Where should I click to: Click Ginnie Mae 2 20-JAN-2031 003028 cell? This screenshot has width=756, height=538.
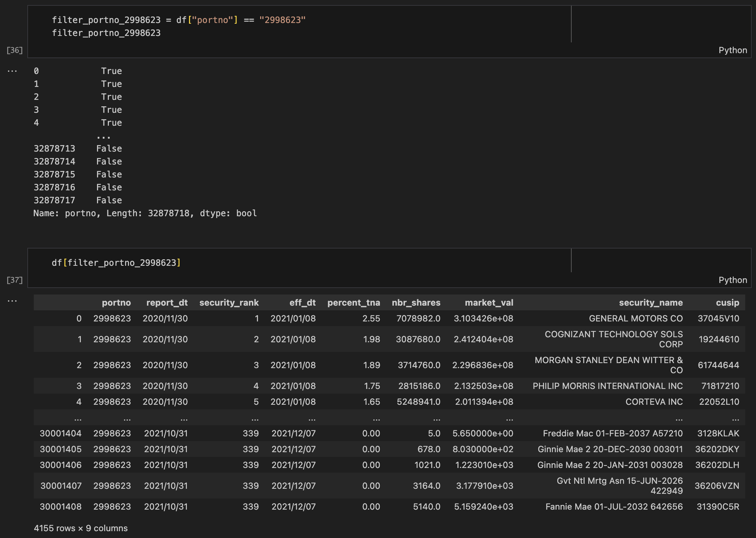click(610, 465)
